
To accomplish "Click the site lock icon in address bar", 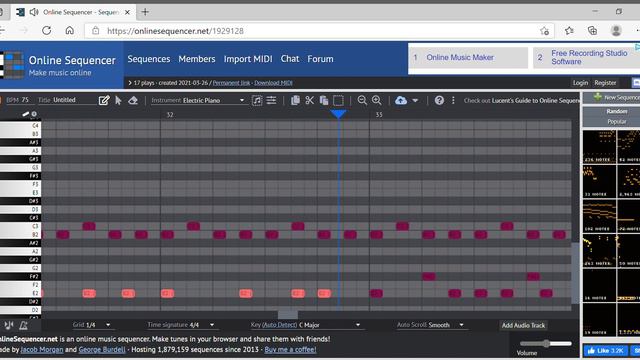I will click(x=96, y=31).
